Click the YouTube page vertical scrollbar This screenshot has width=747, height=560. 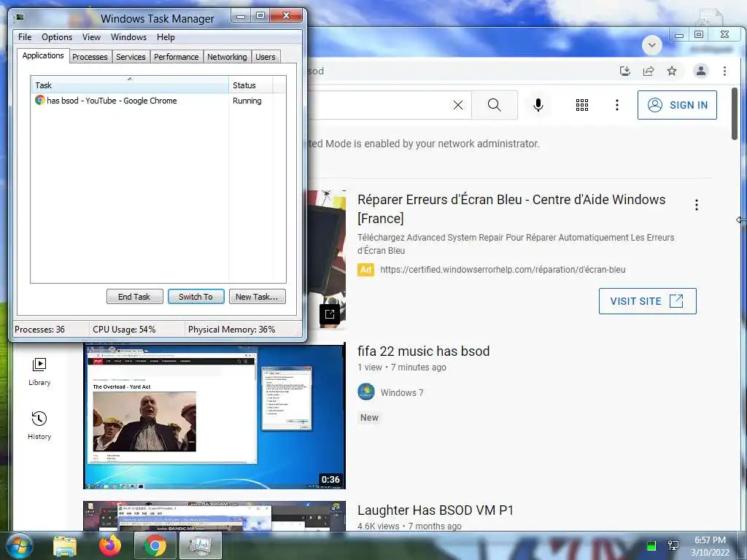click(735, 114)
